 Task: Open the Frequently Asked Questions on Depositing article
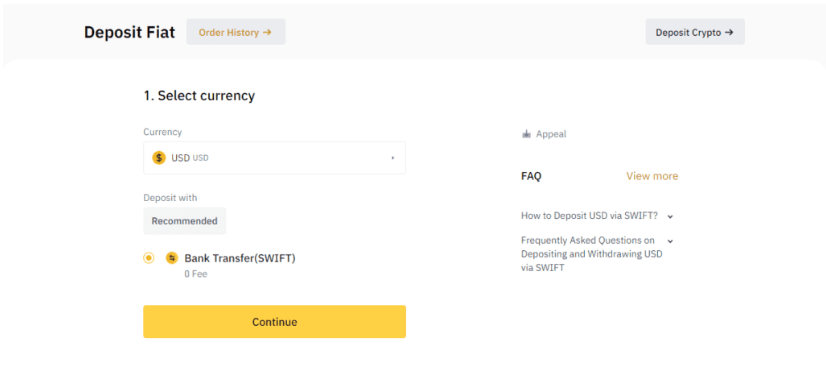click(592, 254)
